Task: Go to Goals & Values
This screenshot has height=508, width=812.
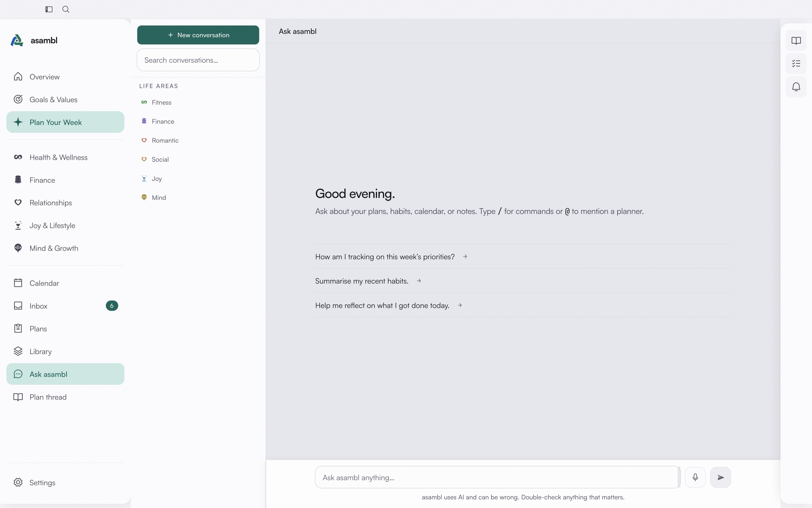Action: 65,100
